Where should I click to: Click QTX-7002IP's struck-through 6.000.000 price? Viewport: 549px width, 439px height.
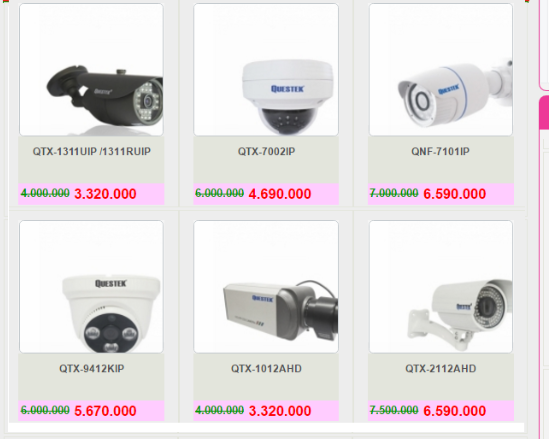click(x=220, y=193)
